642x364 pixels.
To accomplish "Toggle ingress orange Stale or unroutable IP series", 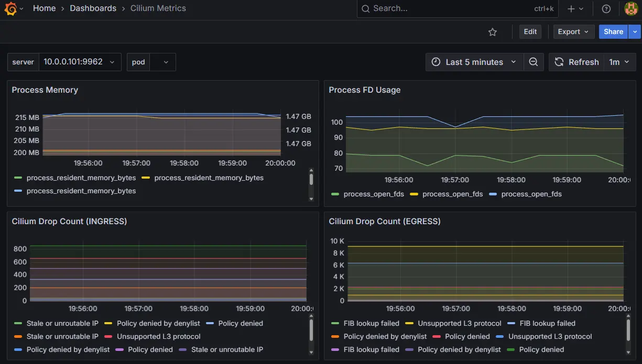I will pos(62,337).
